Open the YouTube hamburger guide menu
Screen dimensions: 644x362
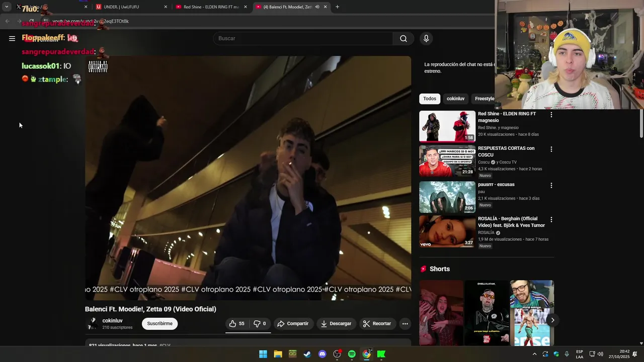point(12,38)
